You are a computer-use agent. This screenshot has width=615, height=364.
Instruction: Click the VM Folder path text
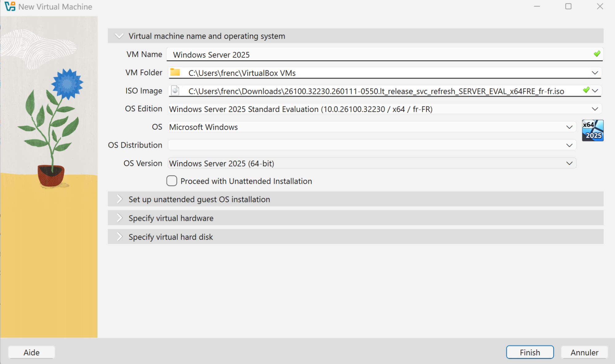point(242,73)
